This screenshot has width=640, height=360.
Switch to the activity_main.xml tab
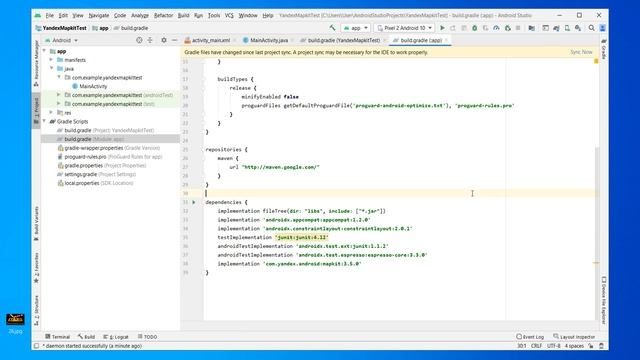coord(210,40)
